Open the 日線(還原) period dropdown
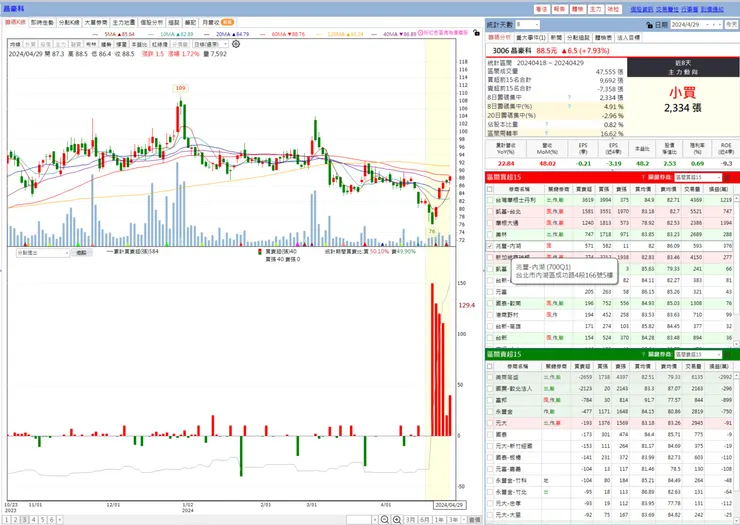Viewport: 740px width, 525px height. [x=210, y=44]
